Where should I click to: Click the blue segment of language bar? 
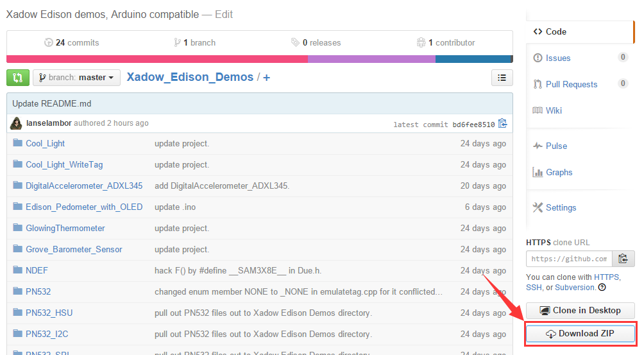(473, 59)
